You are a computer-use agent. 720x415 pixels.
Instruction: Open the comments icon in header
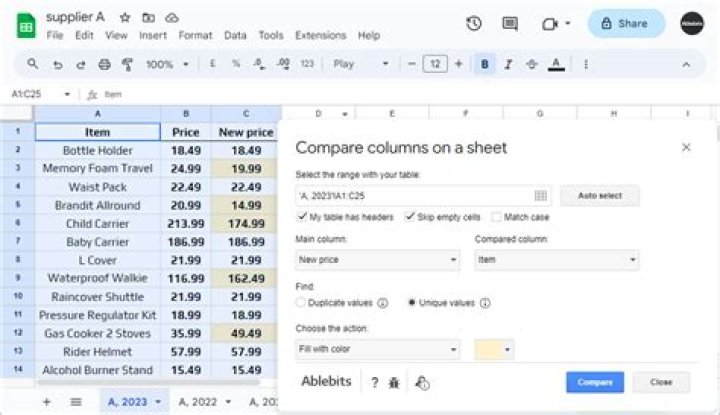pos(510,23)
